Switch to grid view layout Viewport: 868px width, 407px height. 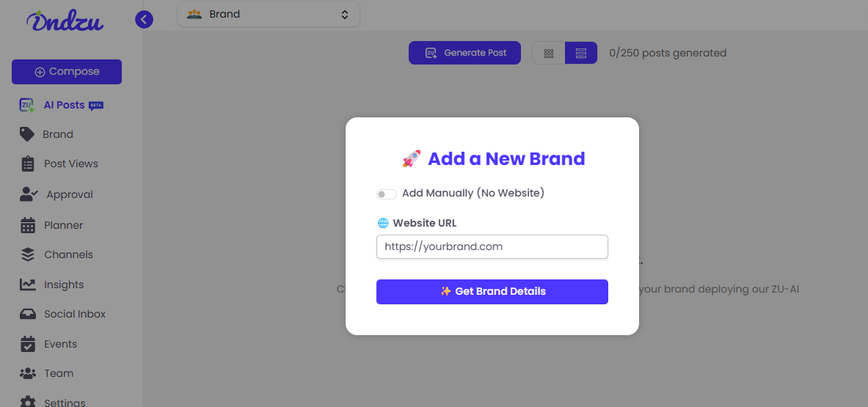pyautogui.click(x=549, y=53)
